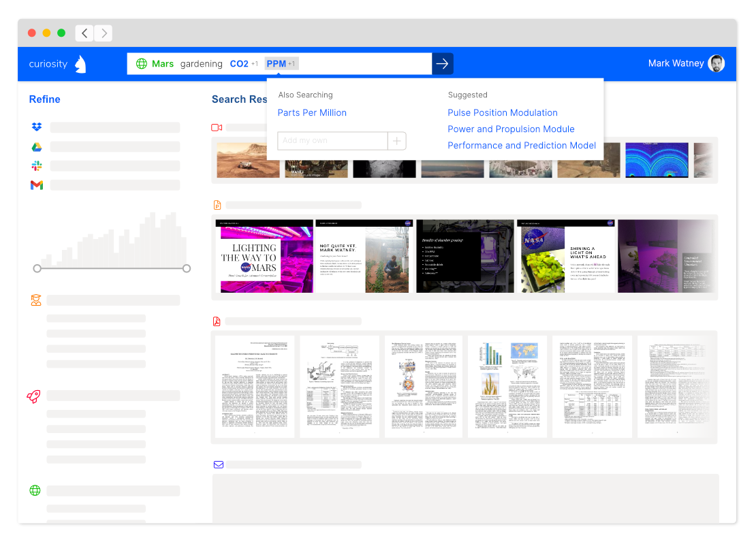The image size is (756, 542).
Task: Click the 'Also Searching' label
Action: pos(305,95)
